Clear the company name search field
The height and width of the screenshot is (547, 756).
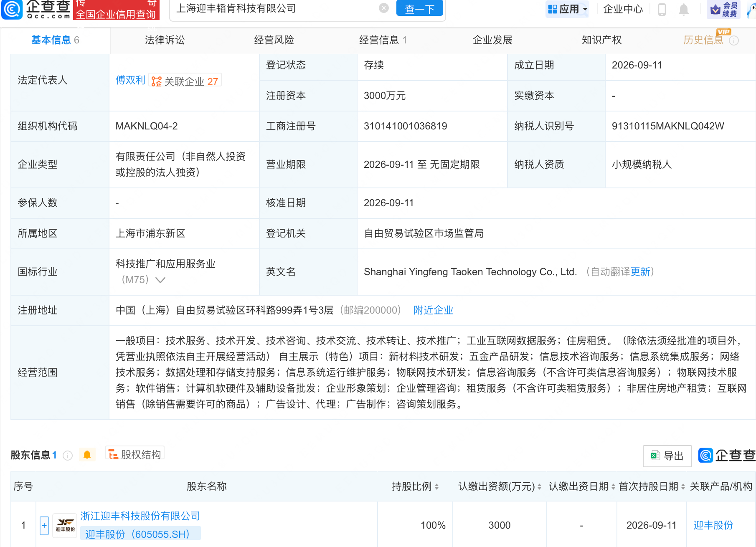(384, 8)
